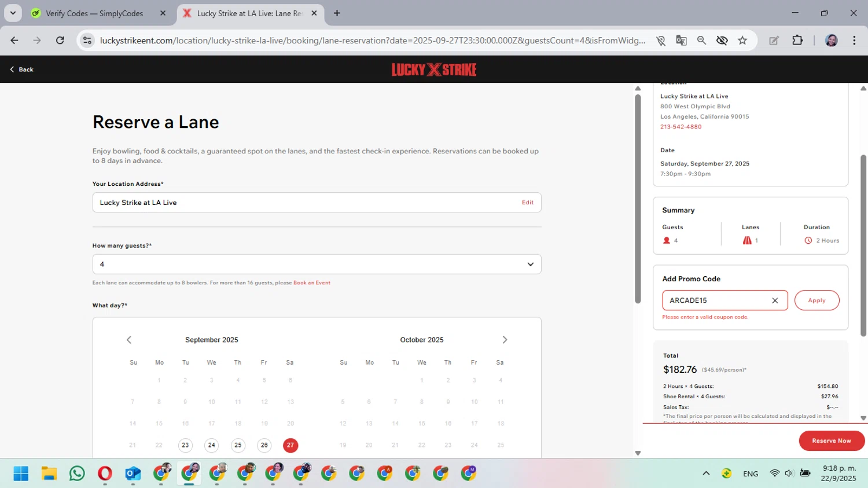
Task: Select September 25 on the calendar
Action: pyautogui.click(x=238, y=445)
